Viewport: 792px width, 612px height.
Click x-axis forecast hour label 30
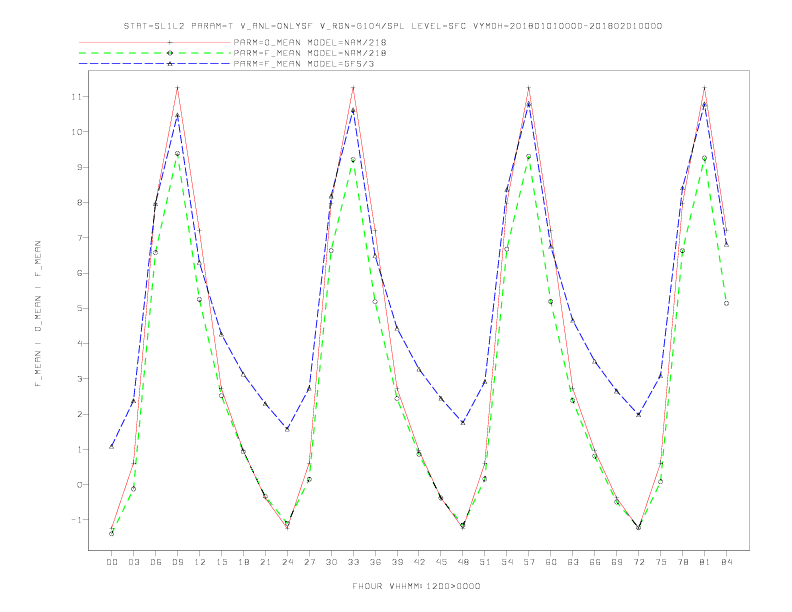331,562
